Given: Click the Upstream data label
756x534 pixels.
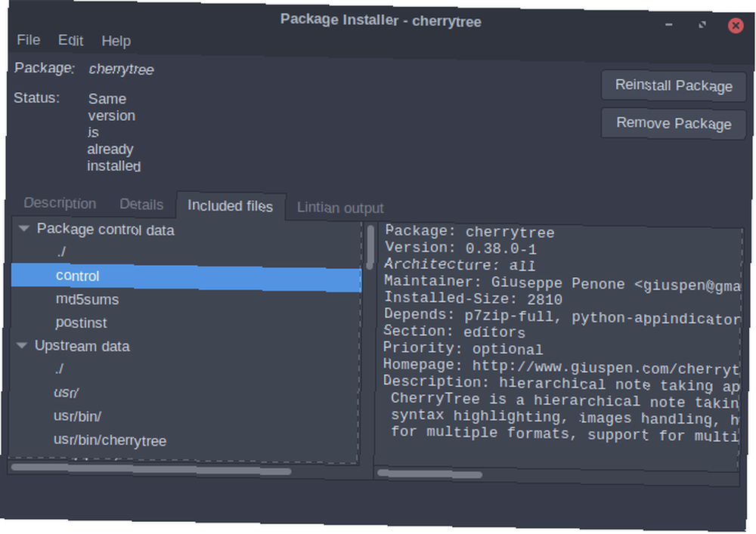Looking at the screenshot, I should [82, 346].
